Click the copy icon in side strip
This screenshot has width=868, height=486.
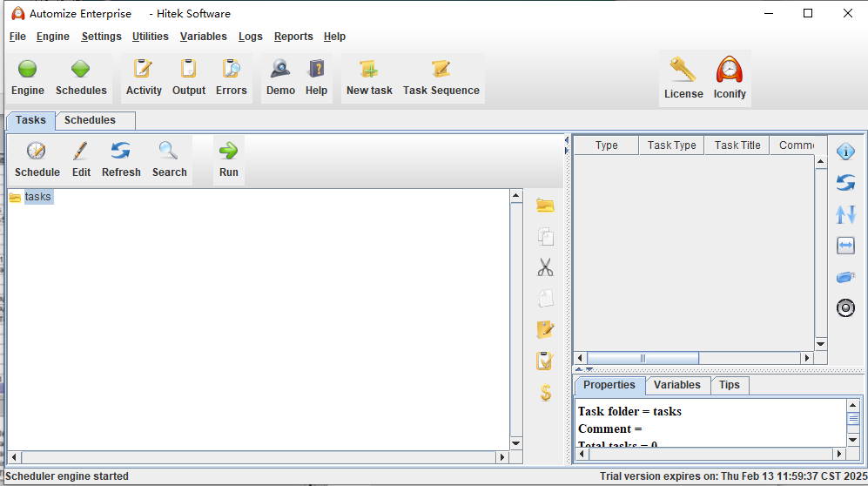[x=545, y=236]
